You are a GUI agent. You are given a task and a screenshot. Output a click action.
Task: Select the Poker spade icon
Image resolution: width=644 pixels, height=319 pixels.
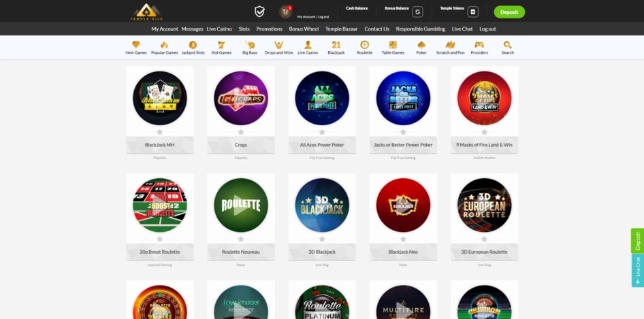click(421, 45)
